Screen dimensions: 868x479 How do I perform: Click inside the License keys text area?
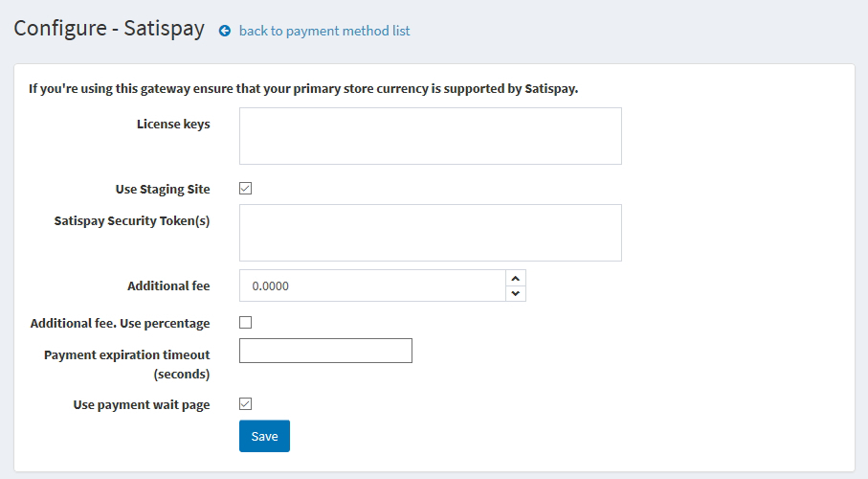430,136
